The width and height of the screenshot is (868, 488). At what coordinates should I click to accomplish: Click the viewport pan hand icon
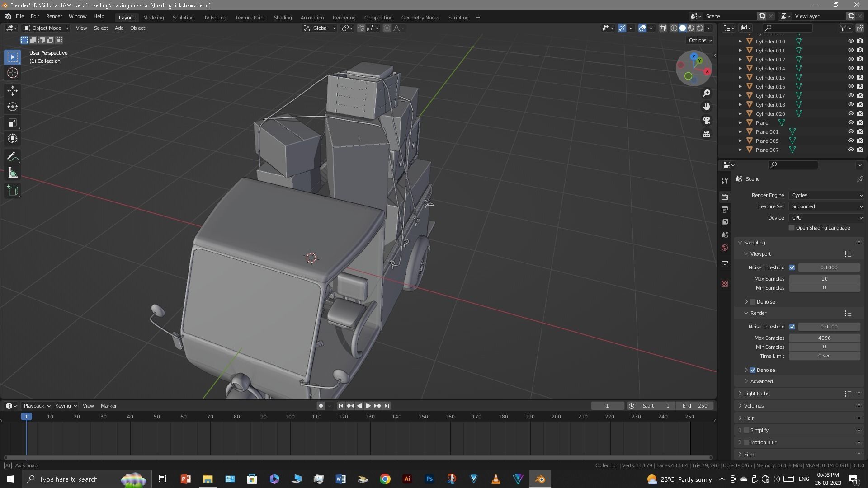(707, 107)
